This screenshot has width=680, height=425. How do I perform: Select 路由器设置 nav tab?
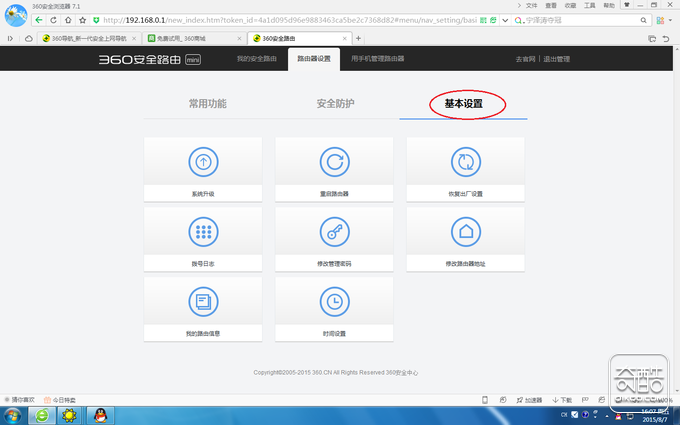(x=314, y=59)
